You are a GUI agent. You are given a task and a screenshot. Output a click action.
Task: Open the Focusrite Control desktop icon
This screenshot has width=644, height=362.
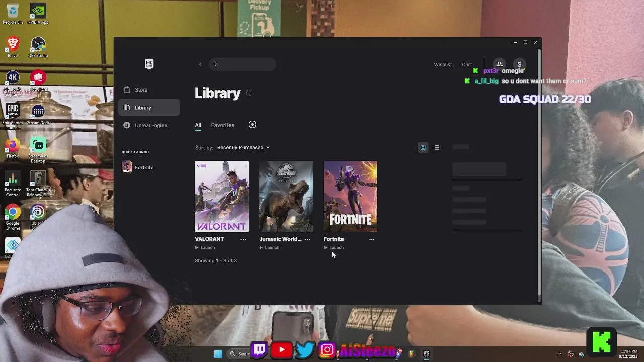[x=13, y=184]
